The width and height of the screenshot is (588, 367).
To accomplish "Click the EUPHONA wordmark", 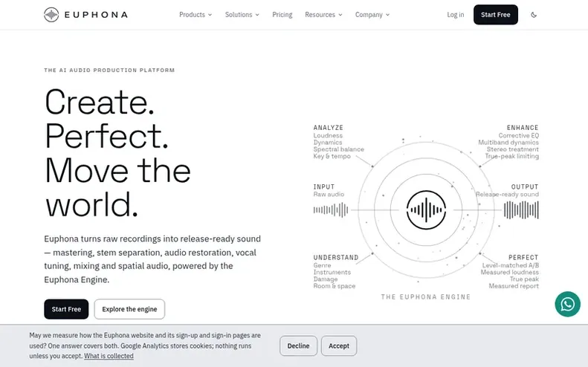I will [x=96, y=15].
